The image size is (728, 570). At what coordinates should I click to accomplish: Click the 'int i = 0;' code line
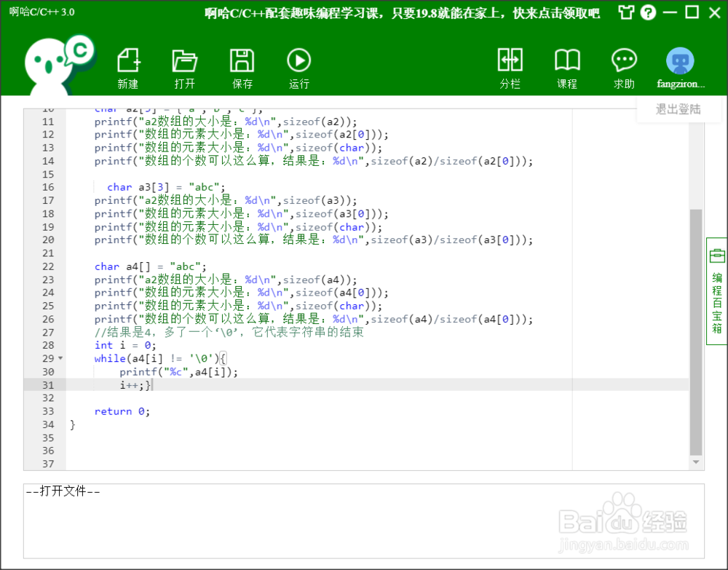[125, 345]
